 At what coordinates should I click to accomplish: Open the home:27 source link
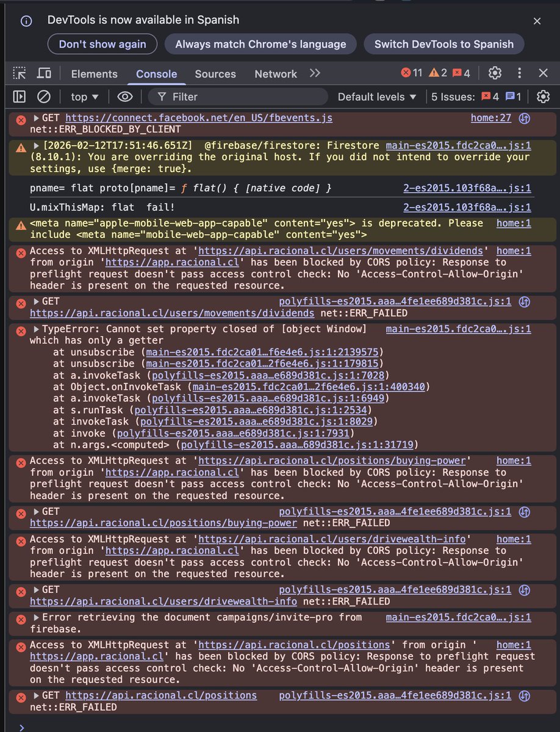coord(491,118)
